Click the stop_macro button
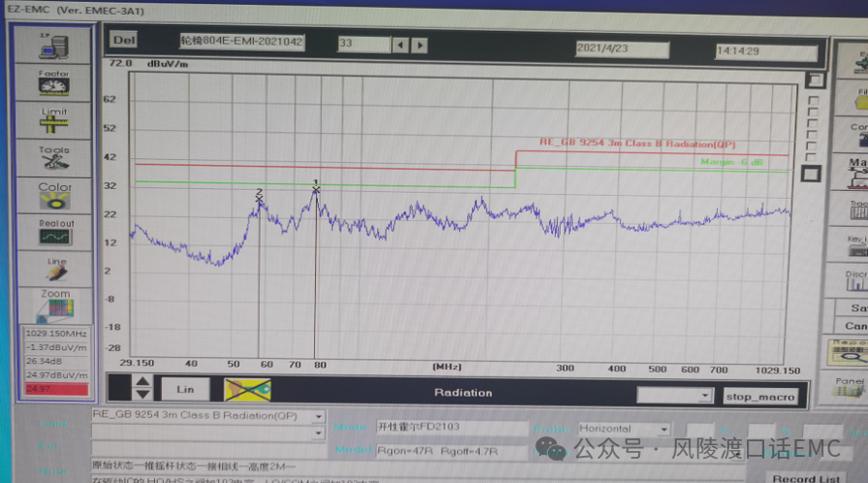 point(760,397)
